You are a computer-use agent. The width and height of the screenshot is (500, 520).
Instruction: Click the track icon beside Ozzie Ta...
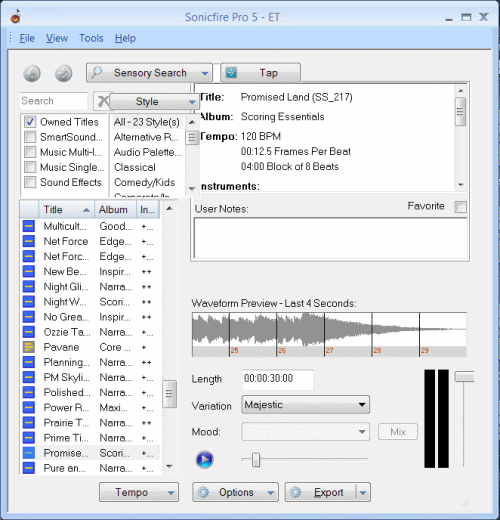click(29, 332)
